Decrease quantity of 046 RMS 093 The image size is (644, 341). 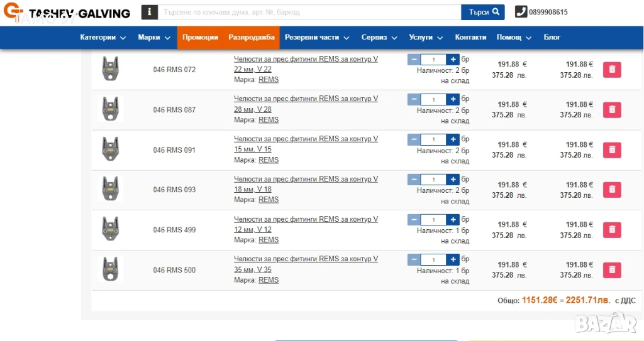(x=414, y=180)
